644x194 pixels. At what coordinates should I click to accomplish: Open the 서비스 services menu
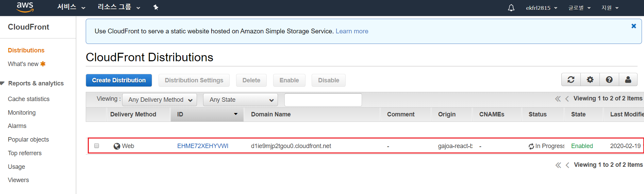(71, 7)
